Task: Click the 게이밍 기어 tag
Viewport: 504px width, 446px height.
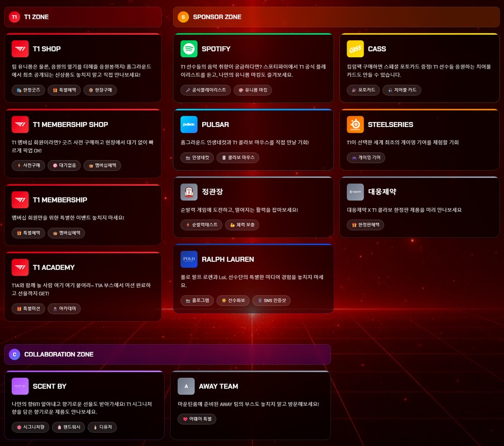Action: coord(366,157)
